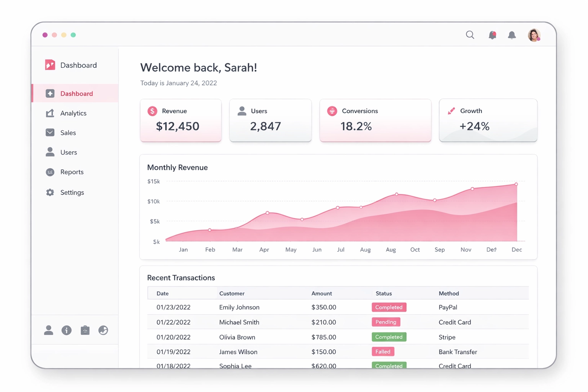Click the person icon in sidebar footer

pyautogui.click(x=49, y=330)
